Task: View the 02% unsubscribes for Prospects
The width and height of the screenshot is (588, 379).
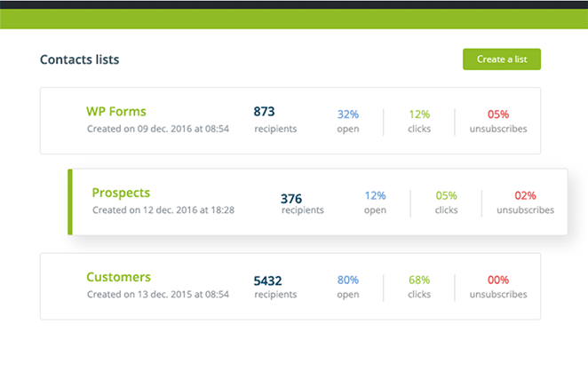Action: tap(525, 196)
